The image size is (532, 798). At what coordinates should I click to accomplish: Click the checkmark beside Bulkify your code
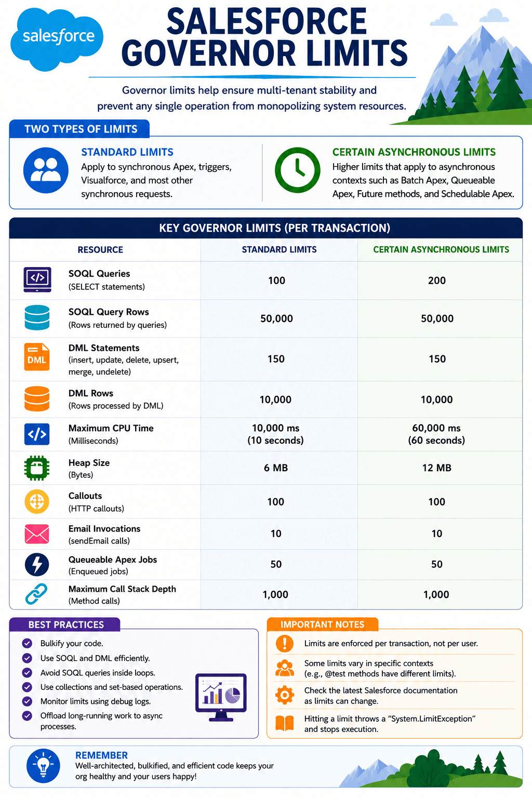[27, 643]
